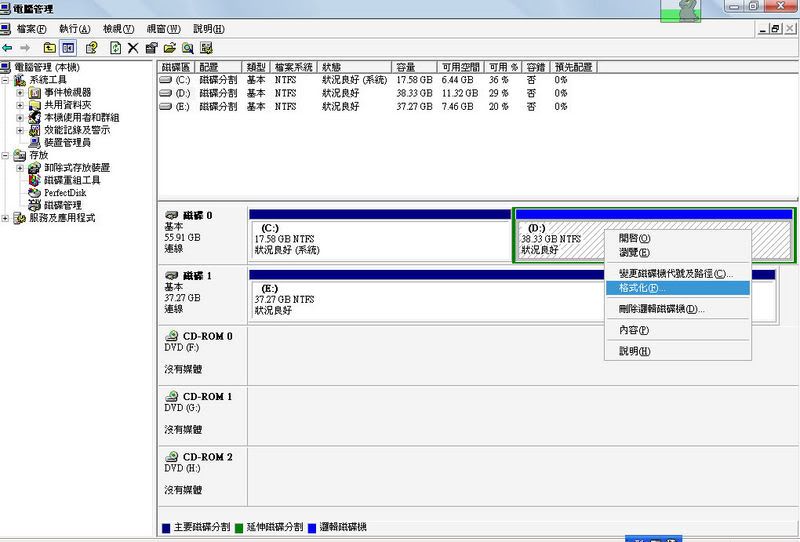Expand the 事件檢視器 tree node
This screenshot has width=800, height=542.
pos(20,92)
